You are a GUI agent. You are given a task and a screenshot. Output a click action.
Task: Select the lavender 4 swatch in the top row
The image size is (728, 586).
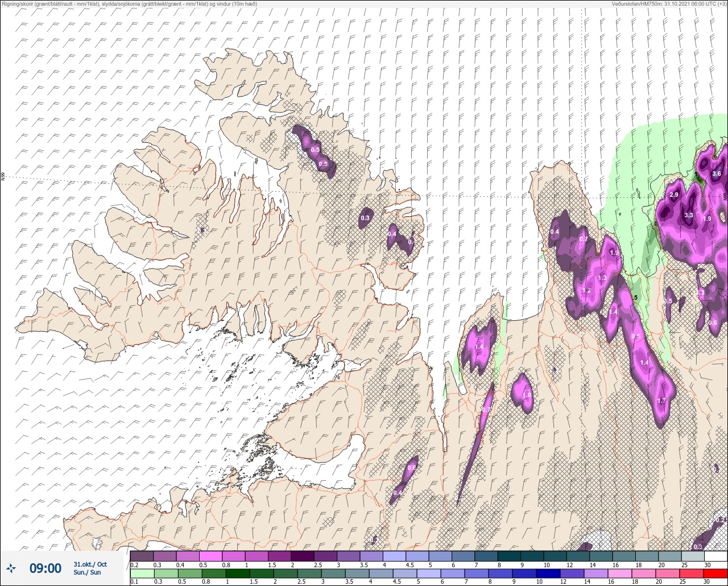click(x=394, y=556)
